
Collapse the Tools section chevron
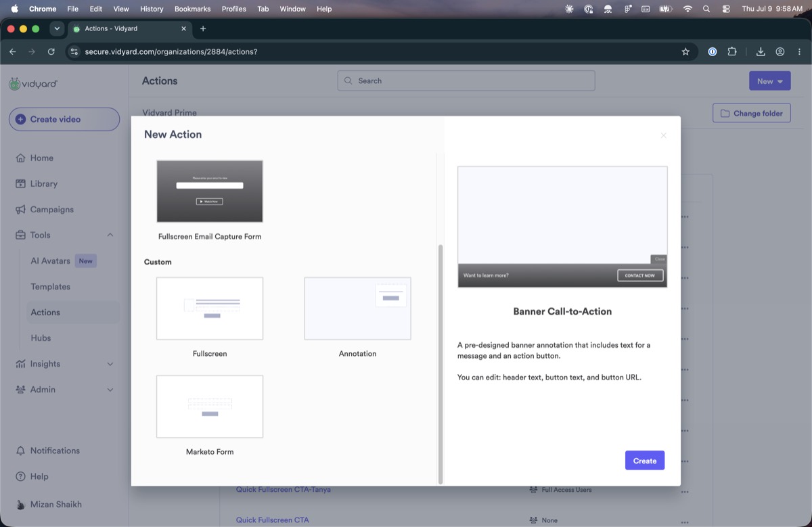[110, 235]
